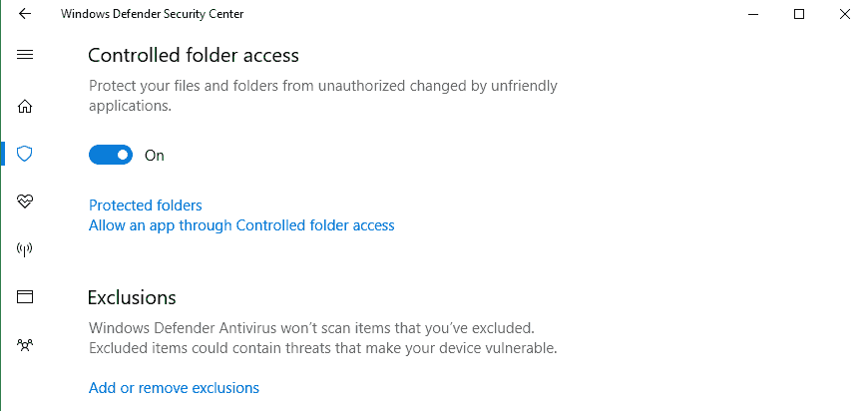Click the Windows Defender Security Center title
This screenshot has width=868, height=411.
(152, 14)
